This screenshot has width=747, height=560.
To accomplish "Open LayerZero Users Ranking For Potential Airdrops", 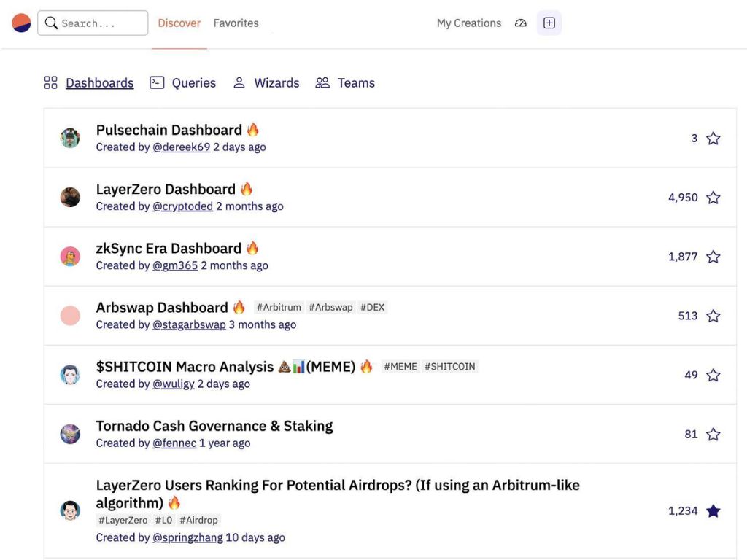I will click(x=338, y=494).
